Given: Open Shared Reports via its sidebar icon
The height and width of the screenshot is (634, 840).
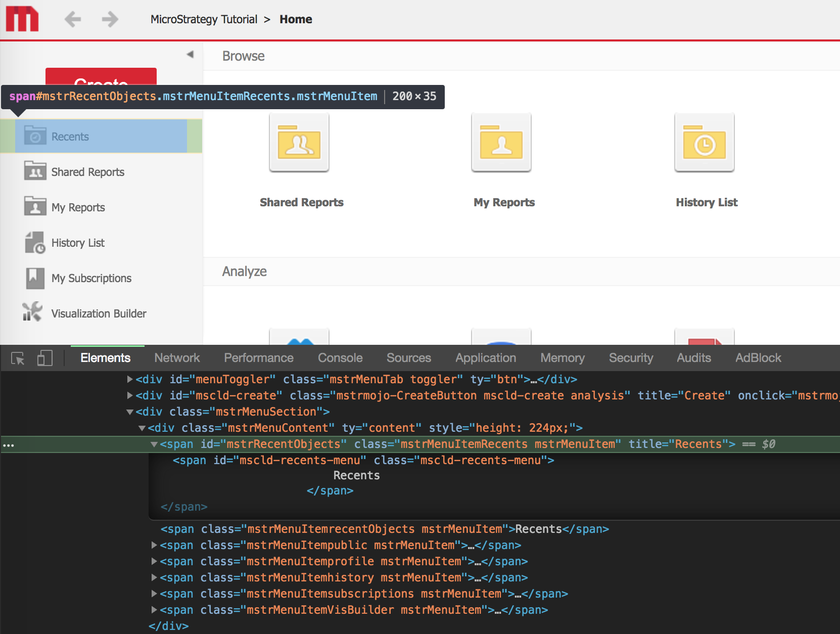Looking at the screenshot, I should pos(34,171).
